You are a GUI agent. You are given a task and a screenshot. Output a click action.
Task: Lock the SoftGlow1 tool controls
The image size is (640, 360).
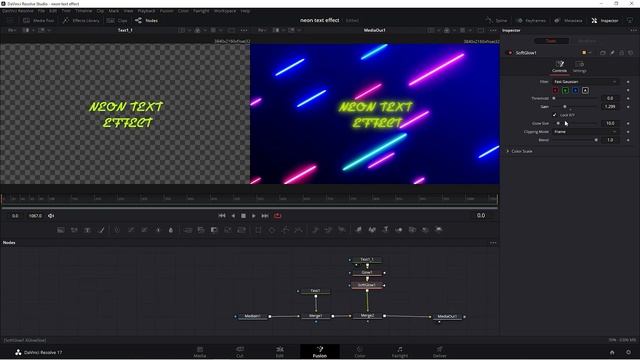[x=622, y=53]
